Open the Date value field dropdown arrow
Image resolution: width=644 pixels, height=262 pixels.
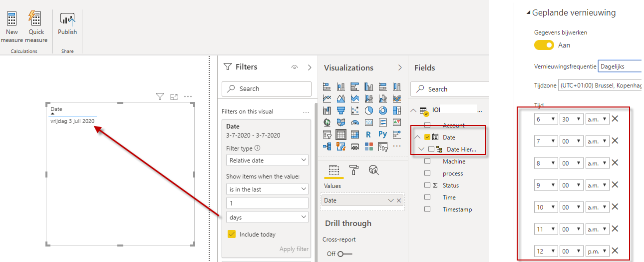coord(391,200)
